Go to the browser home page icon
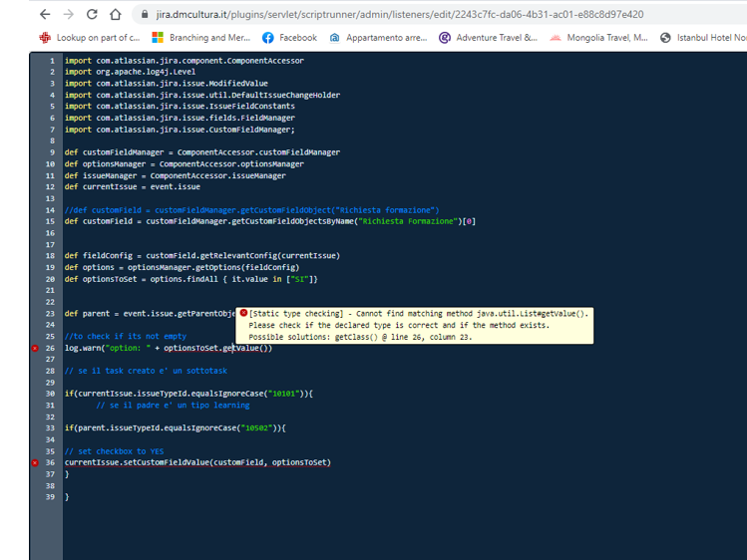Viewport: 747px width, 560px height. (116, 14)
